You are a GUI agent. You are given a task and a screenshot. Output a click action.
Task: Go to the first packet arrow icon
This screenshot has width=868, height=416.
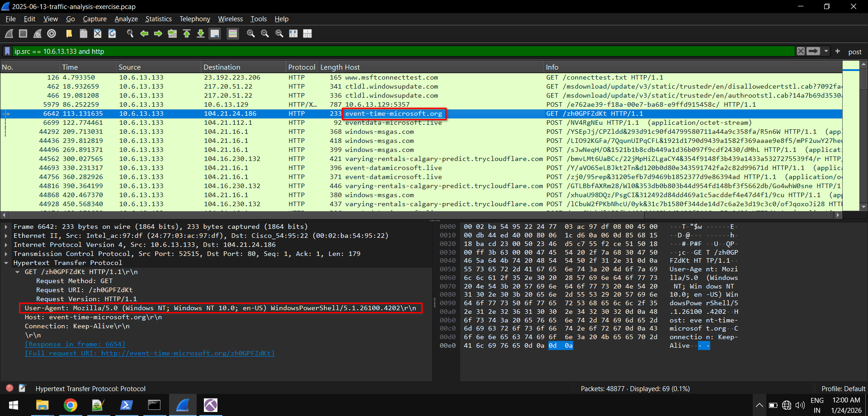[x=187, y=33]
